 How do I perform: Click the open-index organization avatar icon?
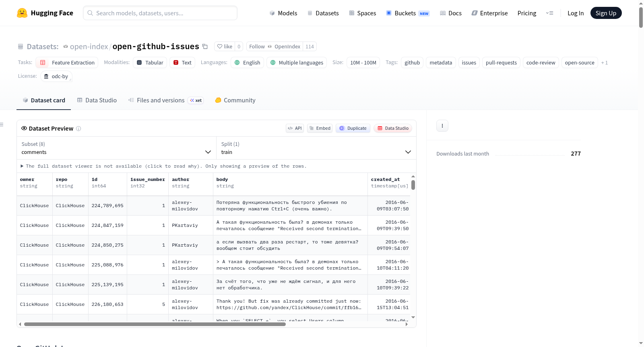(x=66, y=47)
